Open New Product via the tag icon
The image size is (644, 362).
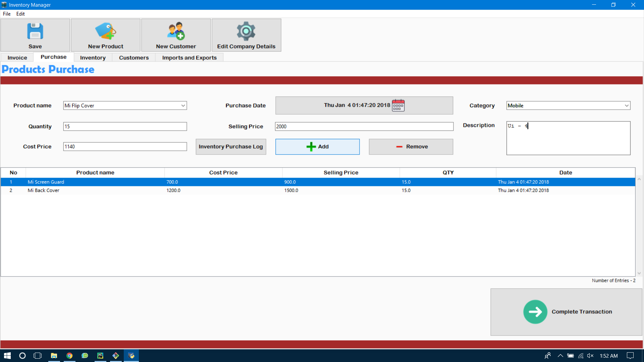pos(105,31)
